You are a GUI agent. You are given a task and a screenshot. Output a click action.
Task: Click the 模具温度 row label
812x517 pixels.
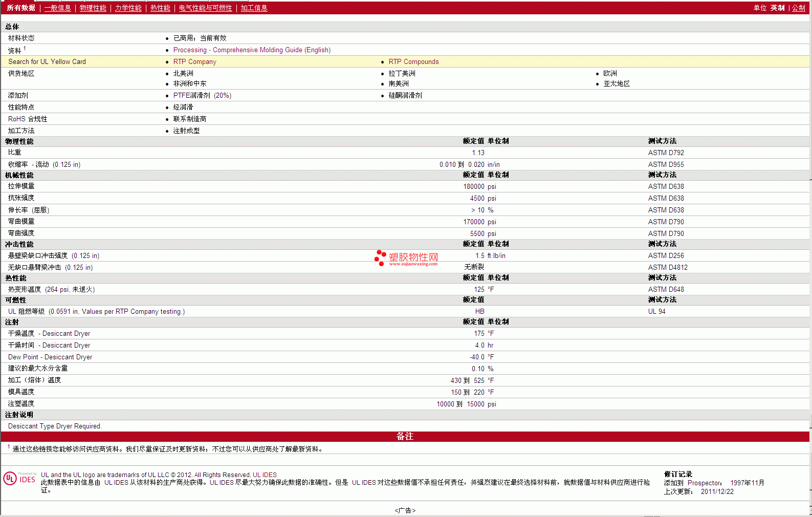[x=21, y=392]
